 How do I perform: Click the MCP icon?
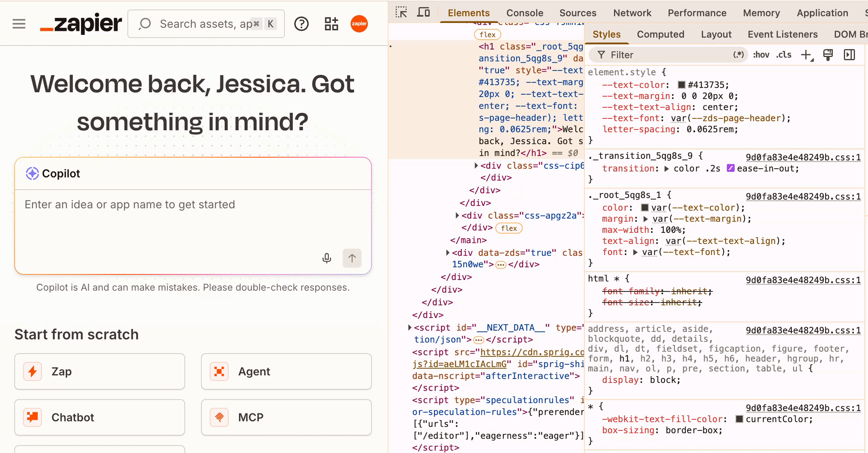coord(219,417)
